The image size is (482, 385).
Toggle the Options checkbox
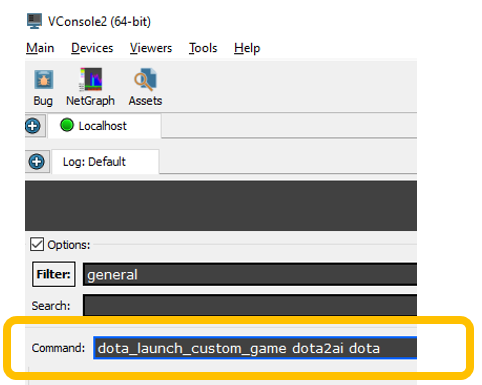pyautogui.click(x=37, y=244)
